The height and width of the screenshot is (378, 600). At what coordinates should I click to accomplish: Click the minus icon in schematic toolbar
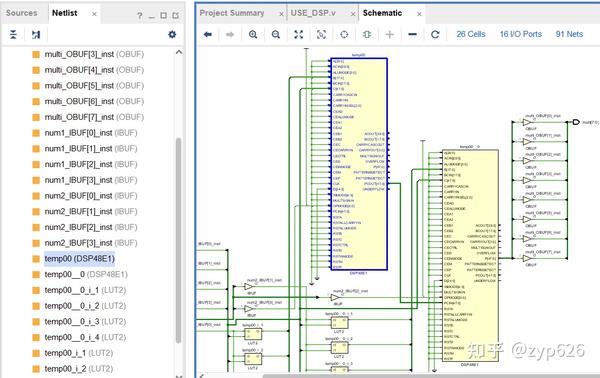pos(412,34)
